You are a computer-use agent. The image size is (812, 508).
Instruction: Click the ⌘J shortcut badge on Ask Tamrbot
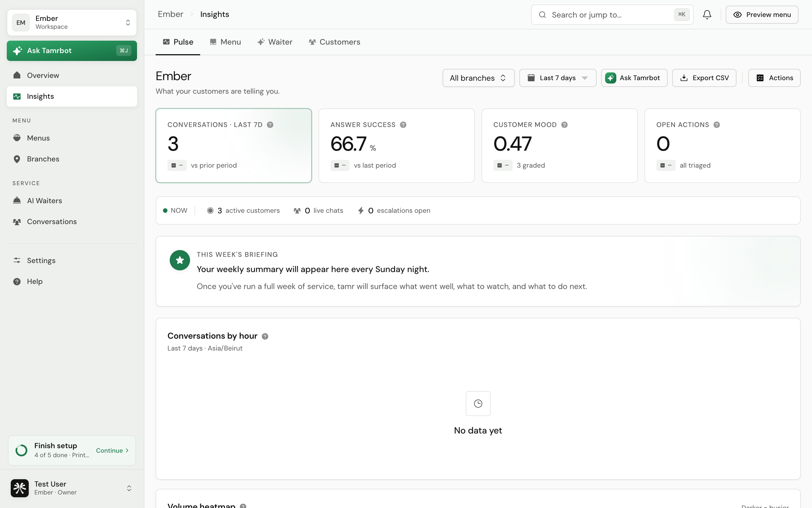click(124, 51)
